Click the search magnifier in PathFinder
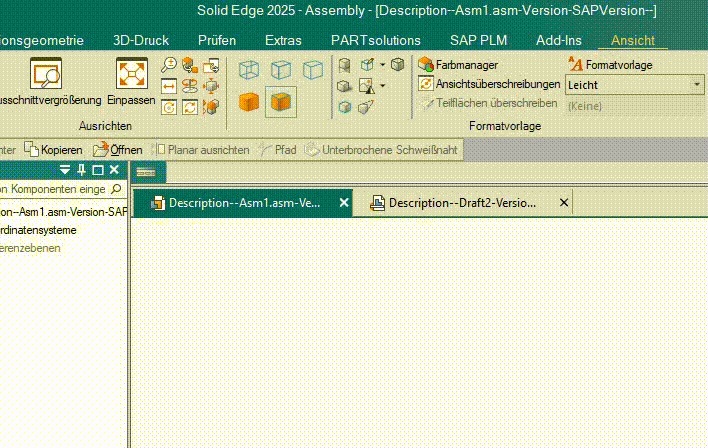The image size is (708, 448). (x=116, y=189)
